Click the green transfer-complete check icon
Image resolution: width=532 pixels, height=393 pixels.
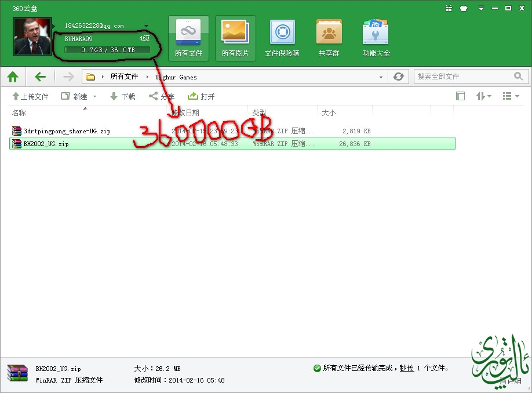click(317, 368)
